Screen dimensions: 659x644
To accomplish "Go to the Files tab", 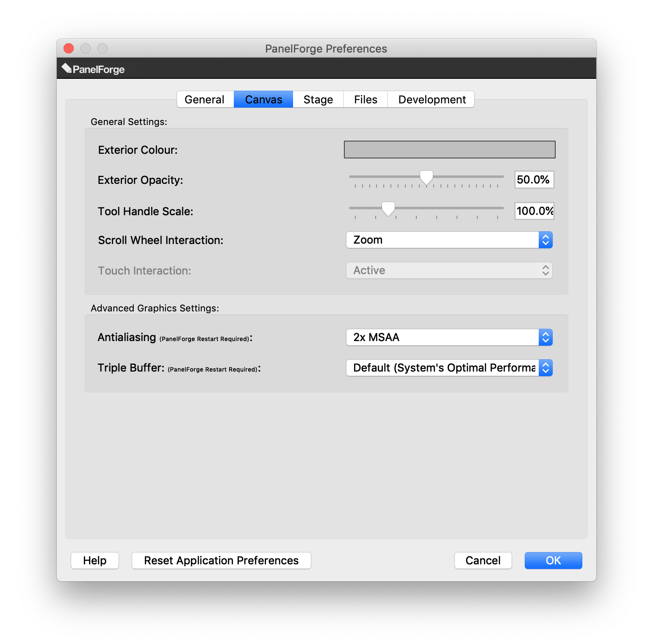I will pos(365,100).
